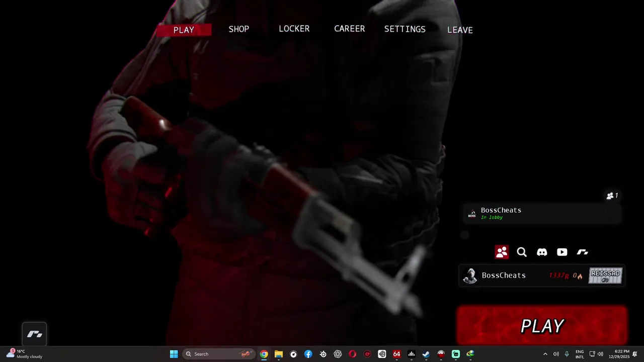Click the 1337 R currency balance
The width and height of the screenshot is (644, 362).
pos(559,276)
